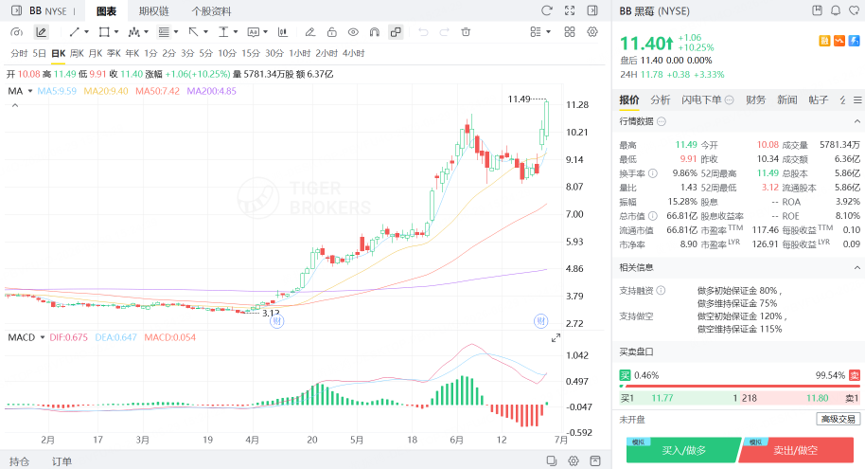Image resolution: width=865 pixels, height=469 pixels.
Task: Switch to the 个股资料 tab
Action: tap(211, 11)
